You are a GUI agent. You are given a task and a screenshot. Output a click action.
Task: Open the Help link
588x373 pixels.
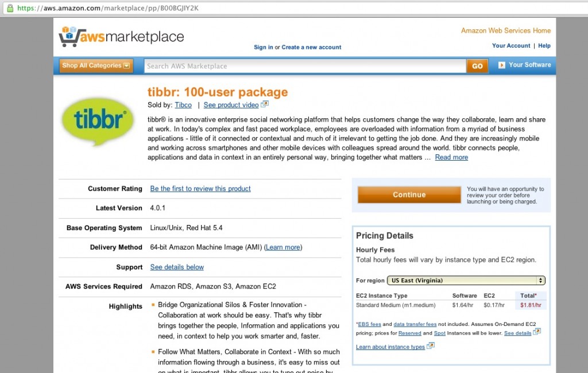[x=544, y=46]
